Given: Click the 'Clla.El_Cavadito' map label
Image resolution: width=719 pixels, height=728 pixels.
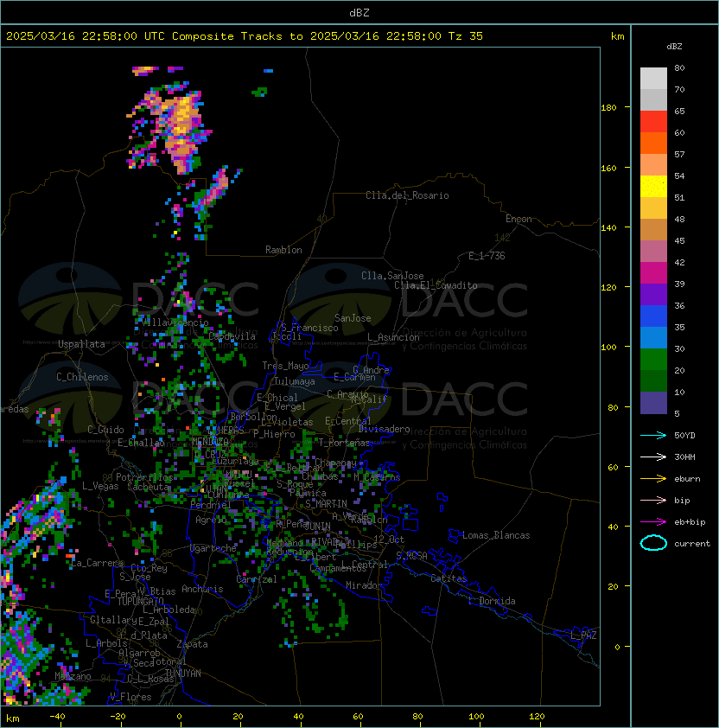Looking at the screenshot, I should click(x=436, y=285).
